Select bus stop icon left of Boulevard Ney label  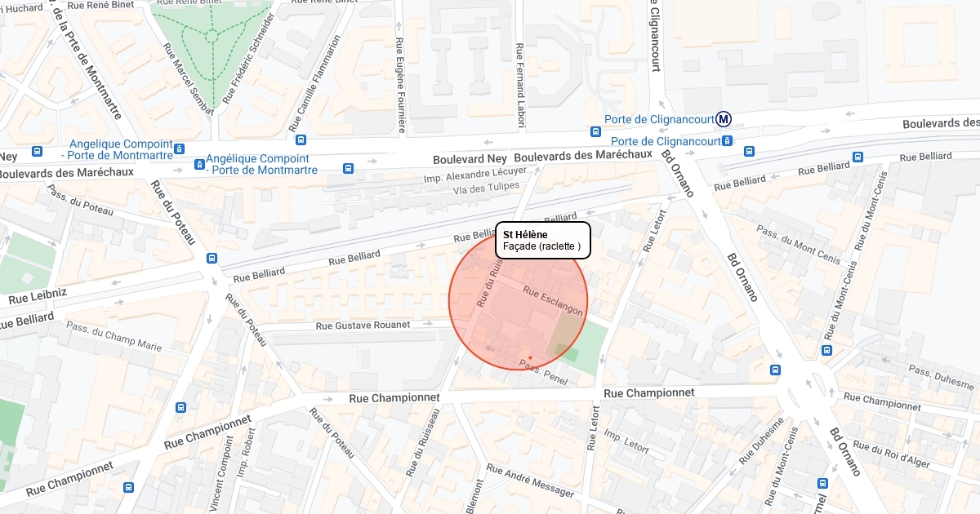(349, 169)
